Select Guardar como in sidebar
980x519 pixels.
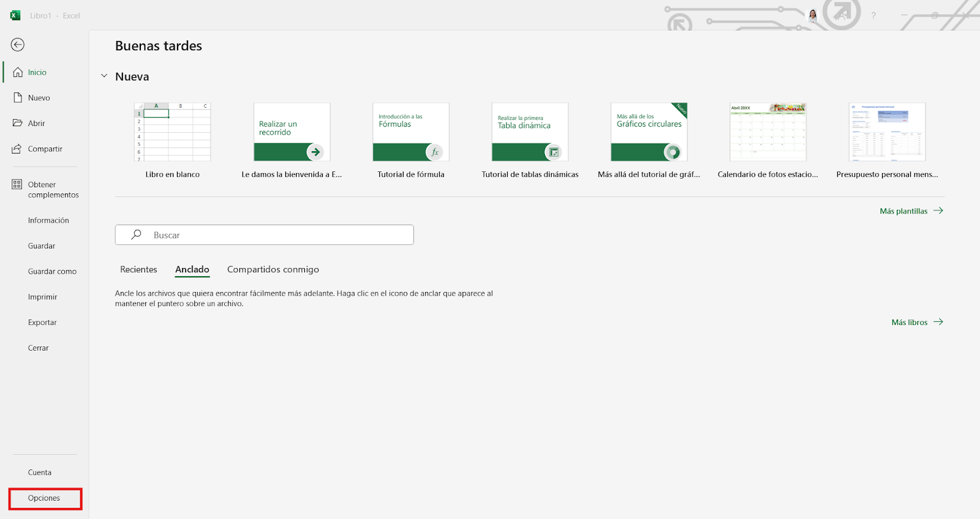(52, 272)
